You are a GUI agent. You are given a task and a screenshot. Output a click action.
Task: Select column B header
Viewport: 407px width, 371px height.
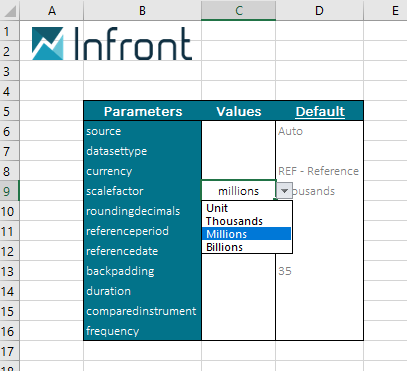[142, 10]
